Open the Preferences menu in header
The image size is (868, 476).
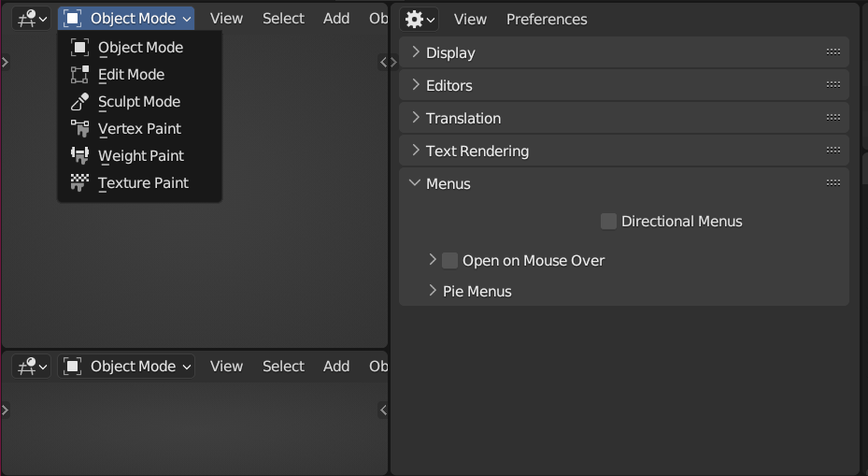547,20
